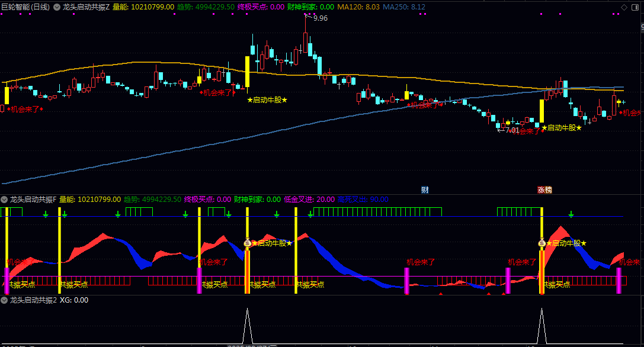
Task: Click the 财 financial info marker
Action: 424,189
